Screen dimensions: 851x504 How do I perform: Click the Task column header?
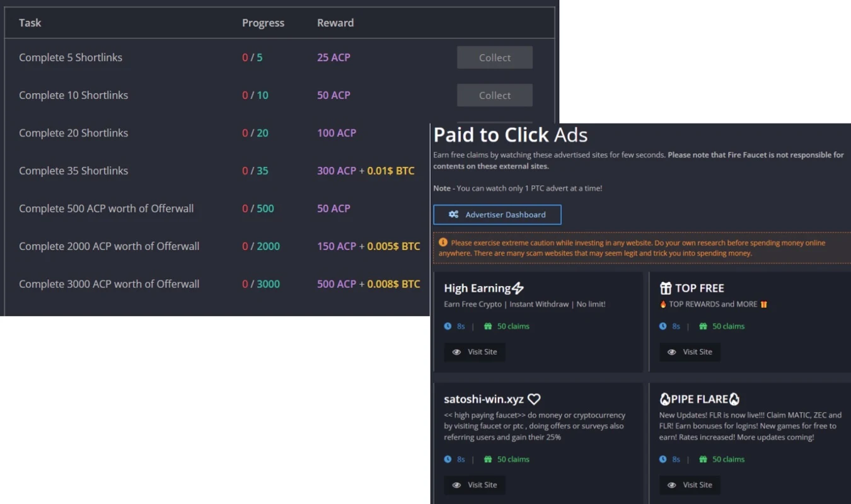point(30,23)
